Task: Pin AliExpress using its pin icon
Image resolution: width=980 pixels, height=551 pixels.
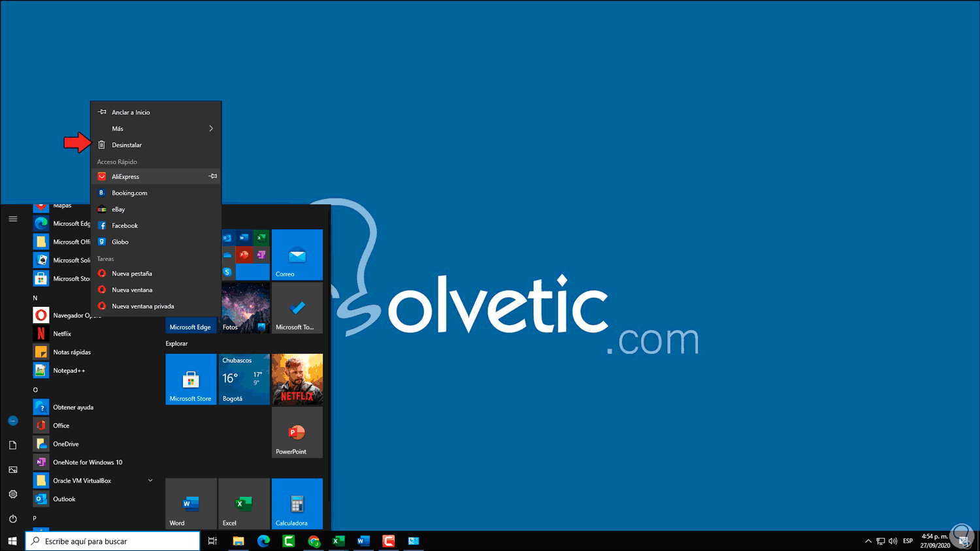Action: point(212,176)
